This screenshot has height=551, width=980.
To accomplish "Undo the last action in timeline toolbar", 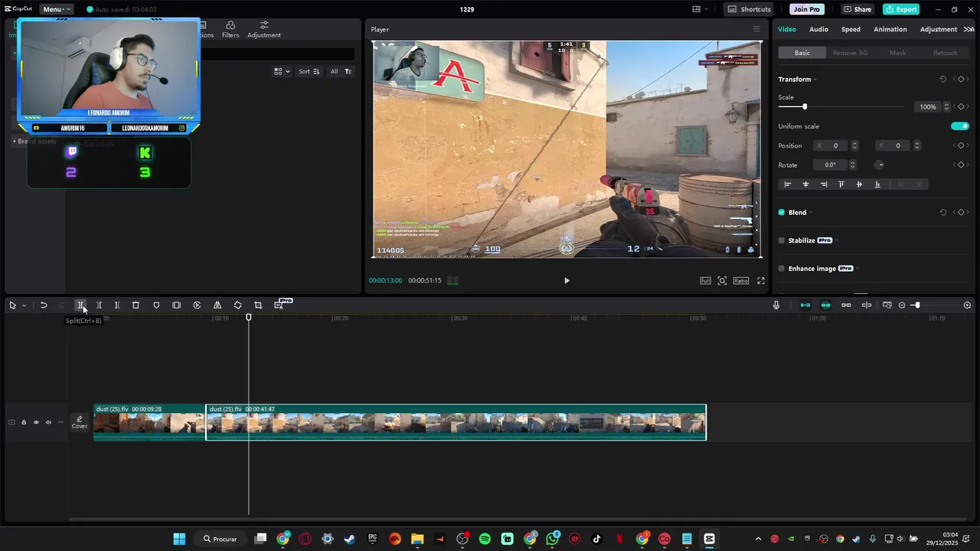I will point(44,305).
